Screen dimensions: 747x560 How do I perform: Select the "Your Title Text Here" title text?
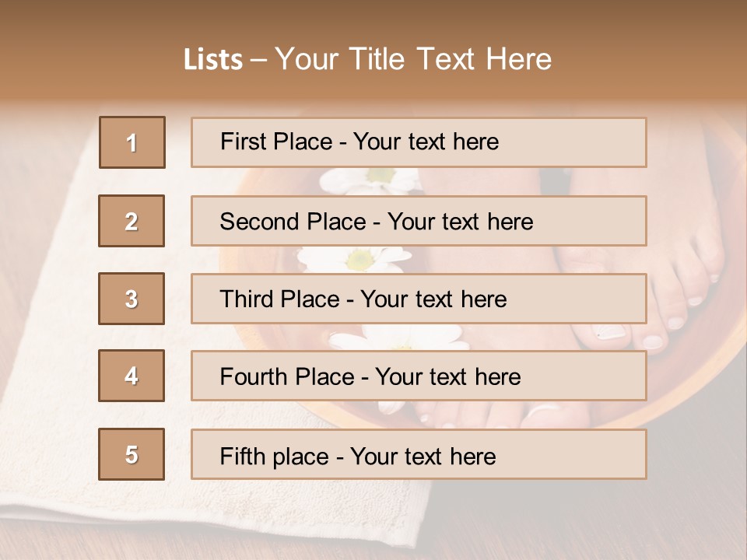click(x=413, y=59)
